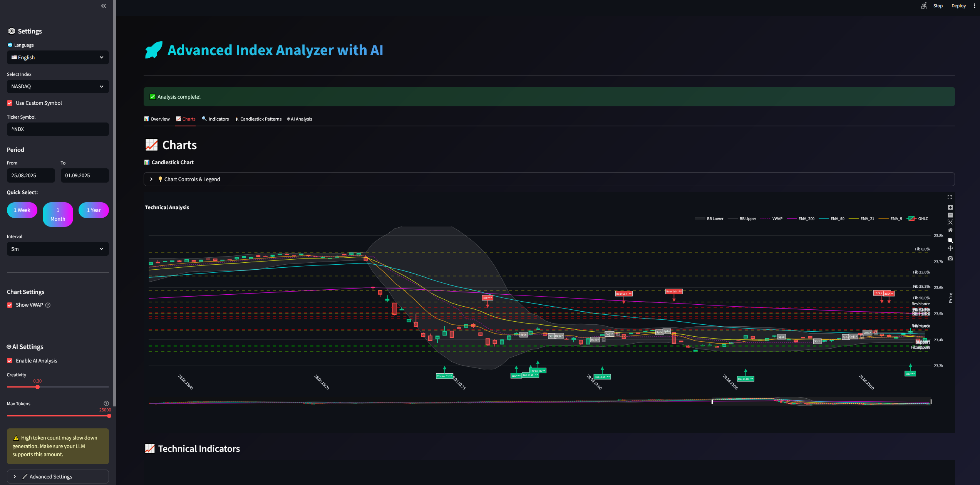
Task: Reset chart axes with home icon
Action: 950,230
